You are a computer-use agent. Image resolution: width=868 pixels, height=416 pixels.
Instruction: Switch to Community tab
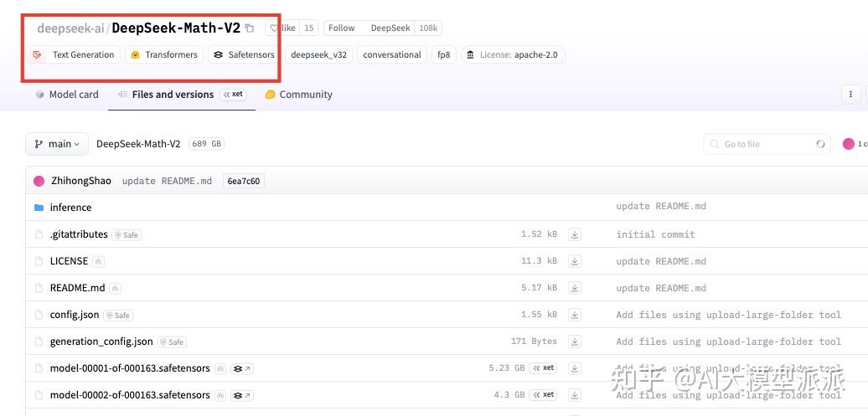(x=299, y=95)
